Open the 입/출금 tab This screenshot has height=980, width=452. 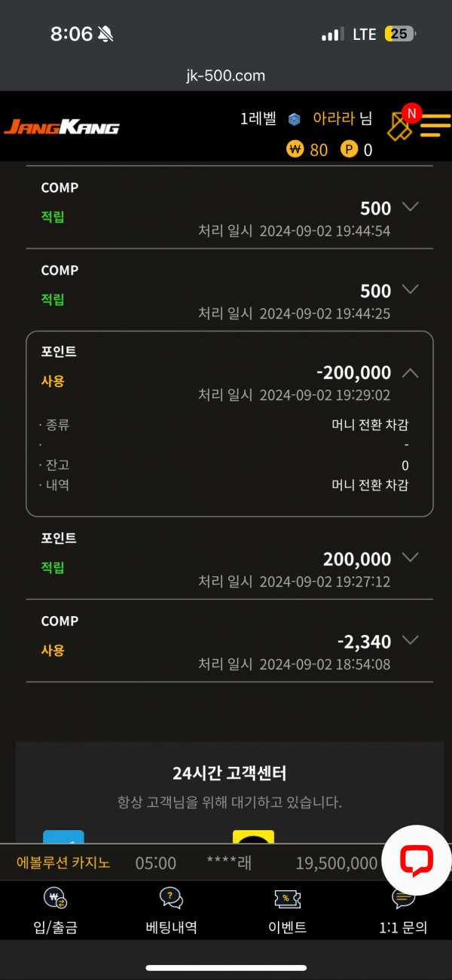[56, 911]
